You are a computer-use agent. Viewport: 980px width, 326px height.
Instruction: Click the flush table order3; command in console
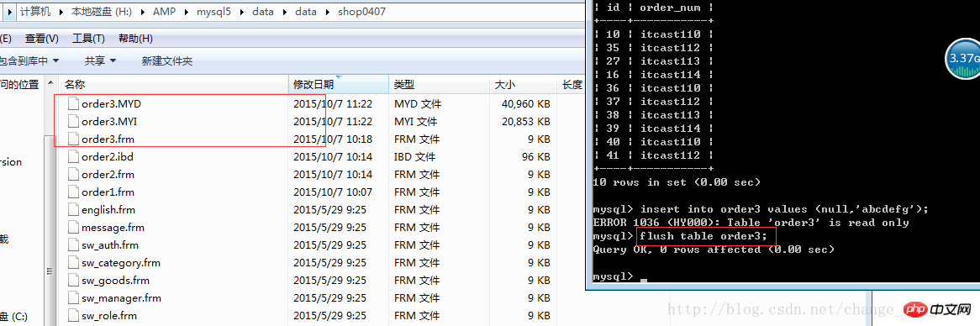click(x=703, y=236)
